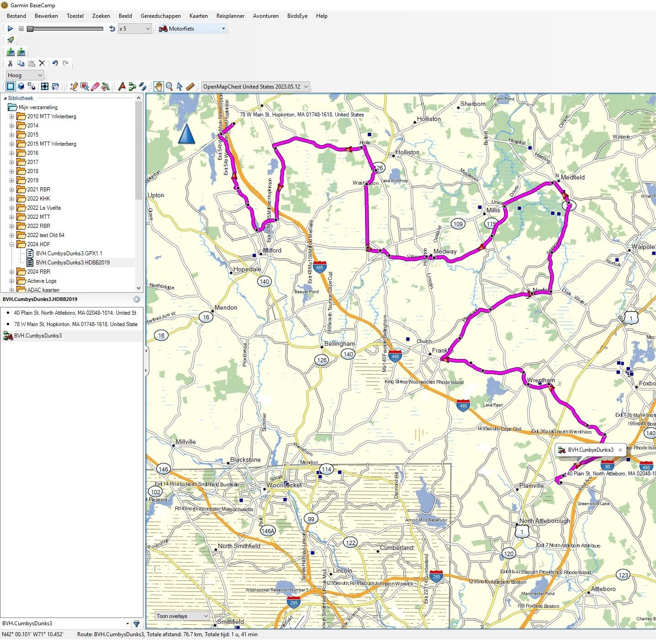
Task: Open list settings gear icon
Action: point(136,299)
